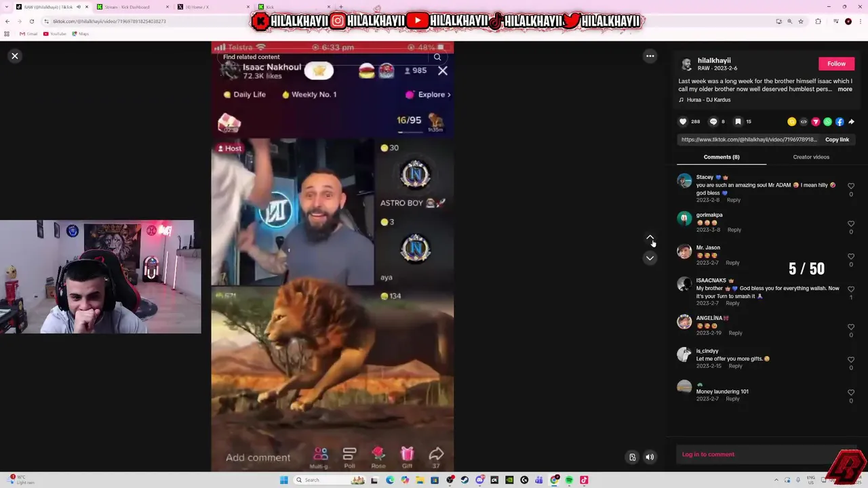Click search magnifier above the video

pos(437,57)
